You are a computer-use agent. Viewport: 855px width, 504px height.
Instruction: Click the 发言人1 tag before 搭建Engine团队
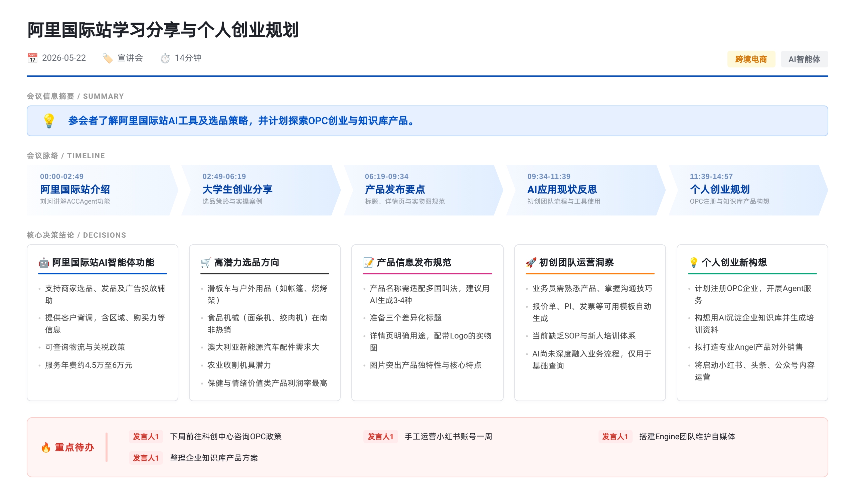coord(615,437)
